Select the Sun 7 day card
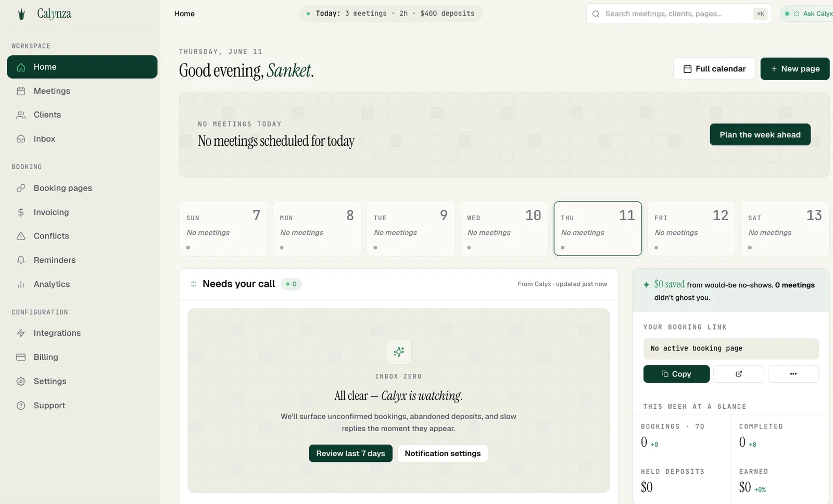This screenshot has width=833, height=504. coord(223,229)
